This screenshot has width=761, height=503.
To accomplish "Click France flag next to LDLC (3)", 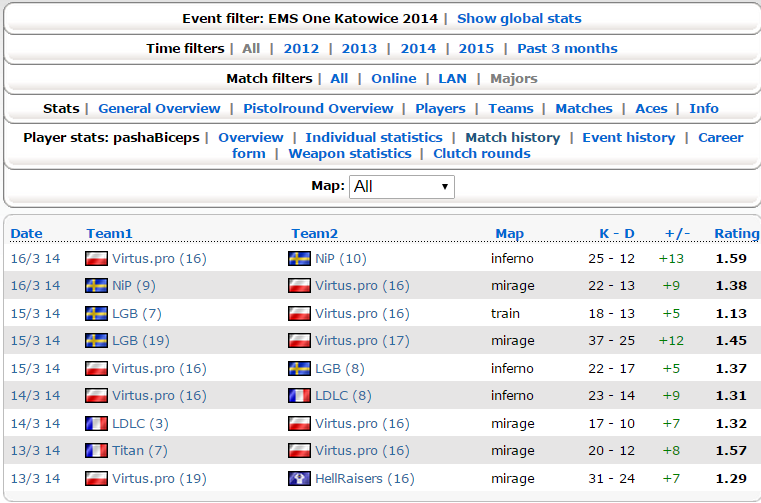I will (x=96, y=424).
